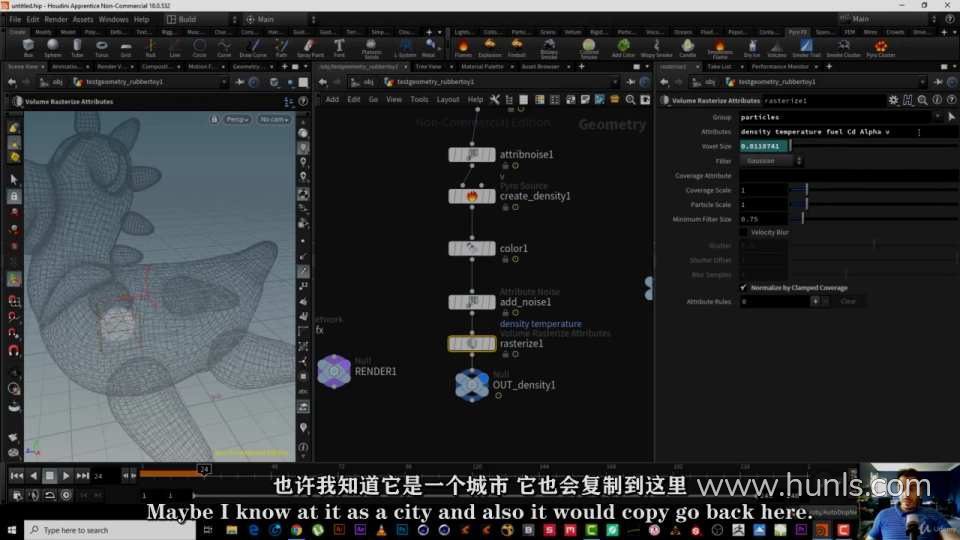Select the Grid shelf tool
This screenshot has width=960, height=540.
[126, 47]
